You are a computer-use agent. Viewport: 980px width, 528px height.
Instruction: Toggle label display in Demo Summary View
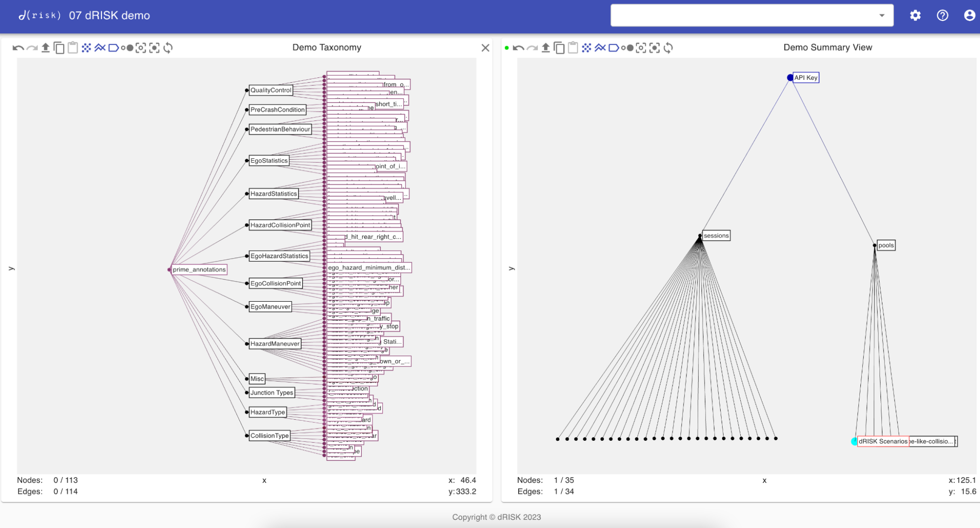click(x=613, y=48)
